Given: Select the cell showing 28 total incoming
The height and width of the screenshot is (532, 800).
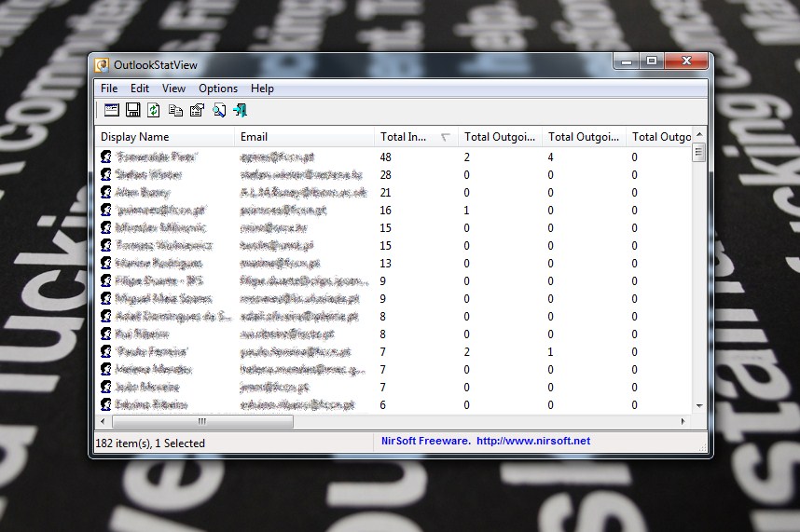Looking at the screenshot, I should coord(385,175).
